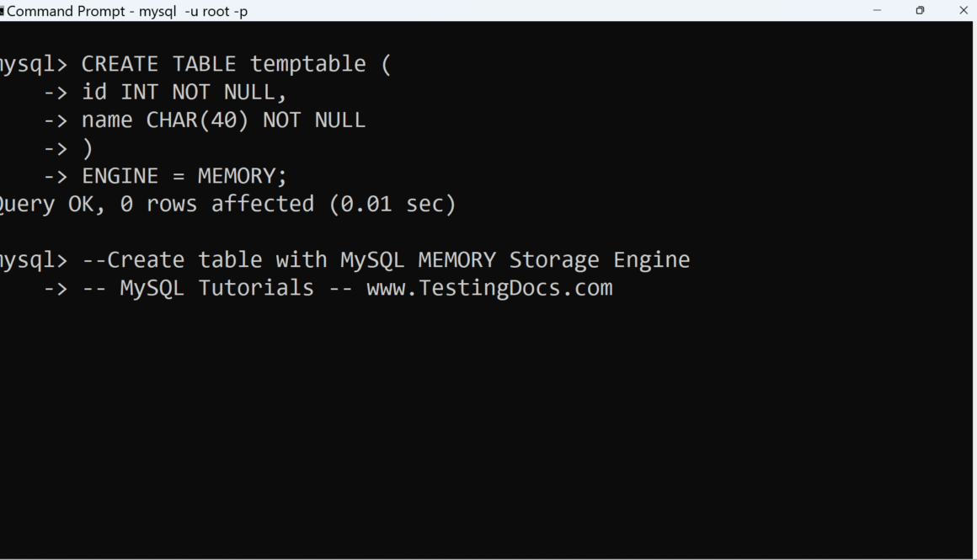This screenshot has width=977, height=560.
Task: Minimize the Command Prompt window
Action: tap(877, 11)
